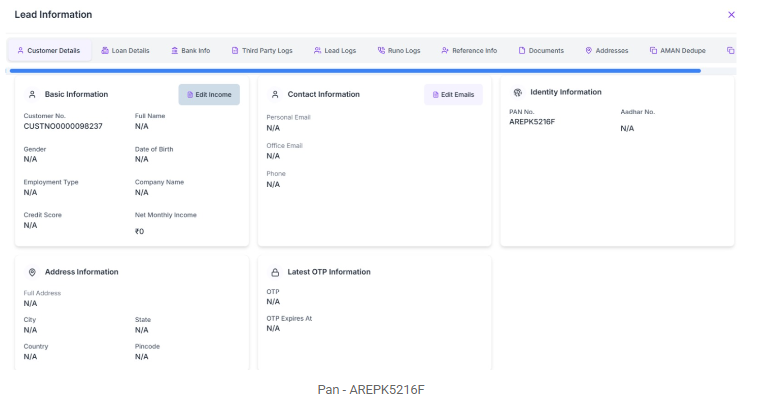Click the location pin icon beside Address Information

pos(32,272)
